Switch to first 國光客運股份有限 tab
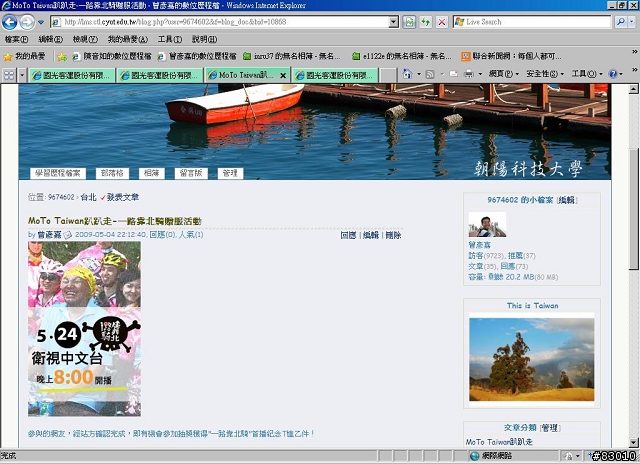The width and height of the screenshot is (640, 464). click(x=71, y=75)
